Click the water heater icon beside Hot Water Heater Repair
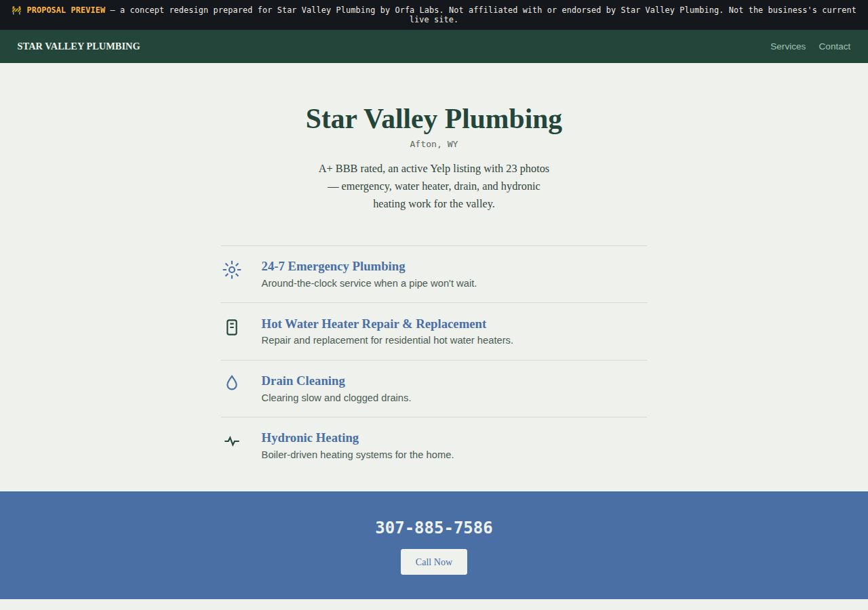The width and height of the screenshot is (868, 610). click(232, 327)
